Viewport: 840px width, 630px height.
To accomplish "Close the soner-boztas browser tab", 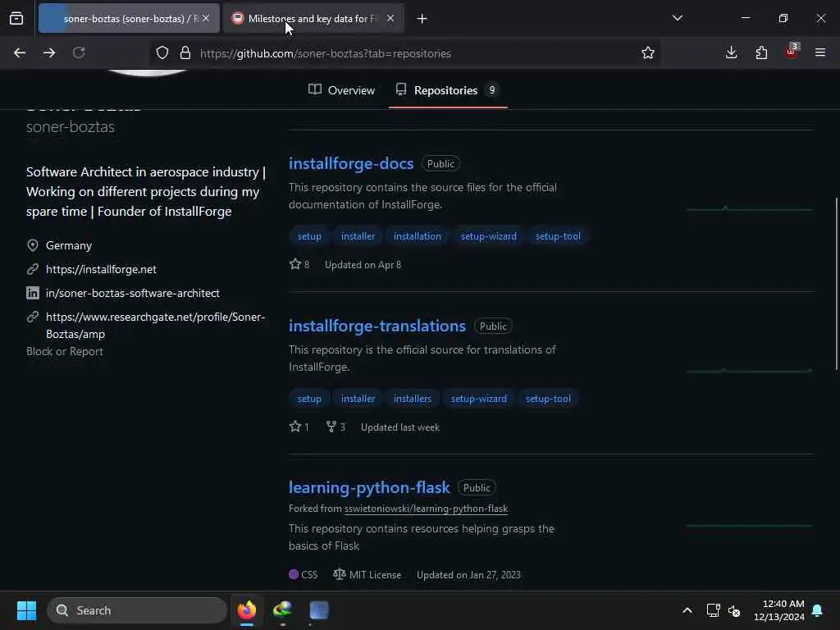I will [x=206, y=18].
